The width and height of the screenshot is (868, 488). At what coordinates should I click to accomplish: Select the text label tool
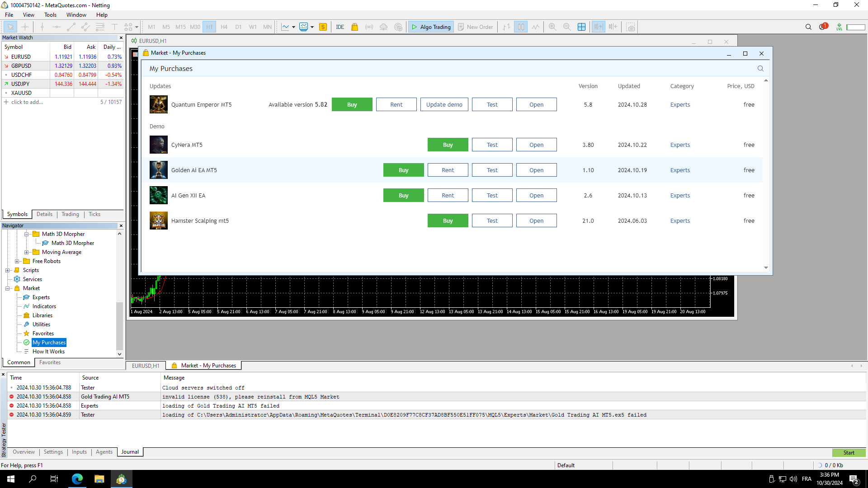click(x=114, y=27)
